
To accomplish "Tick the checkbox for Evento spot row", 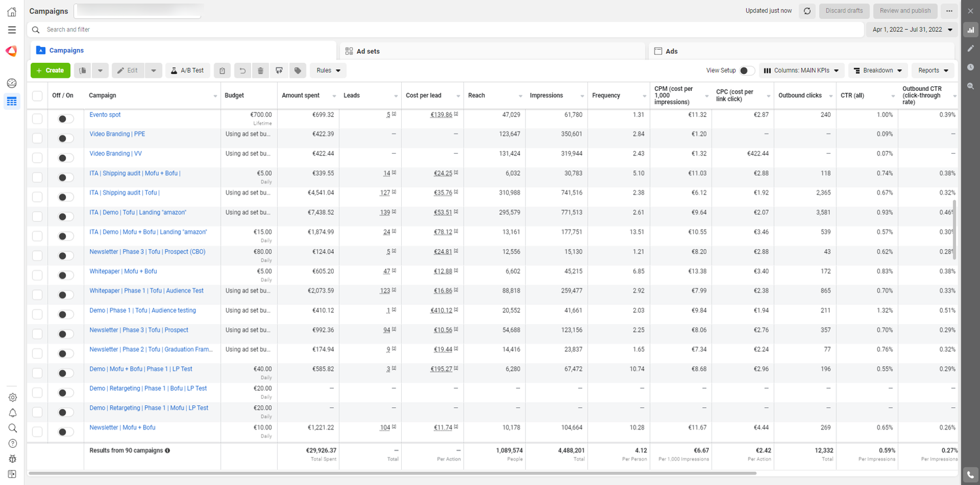I will [37, 118].
